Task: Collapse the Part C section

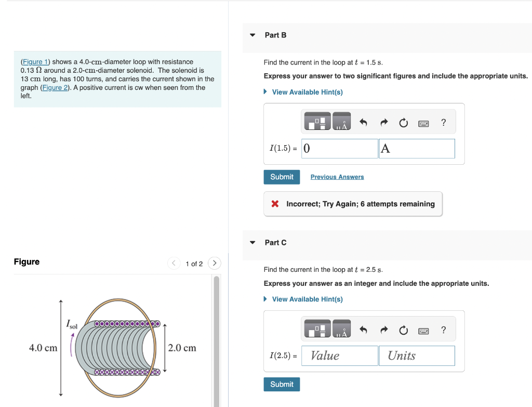Action: [x=252, y=242]
